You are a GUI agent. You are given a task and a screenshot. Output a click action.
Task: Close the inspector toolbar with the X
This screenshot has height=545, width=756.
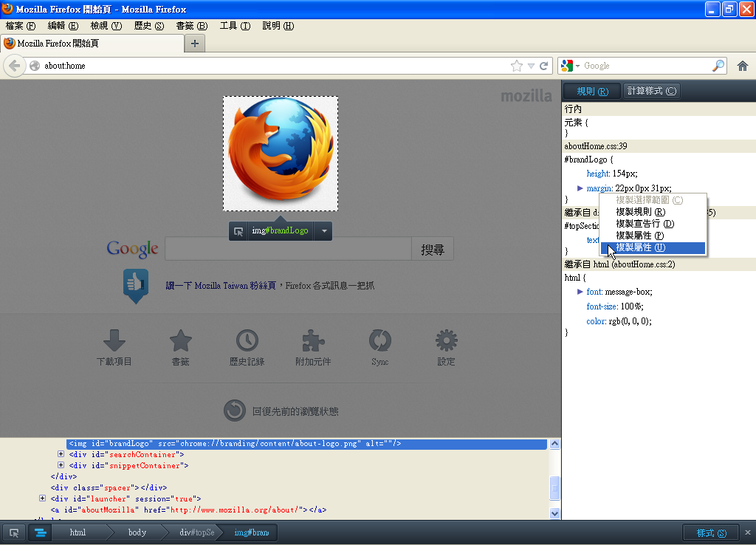[747, 532]
